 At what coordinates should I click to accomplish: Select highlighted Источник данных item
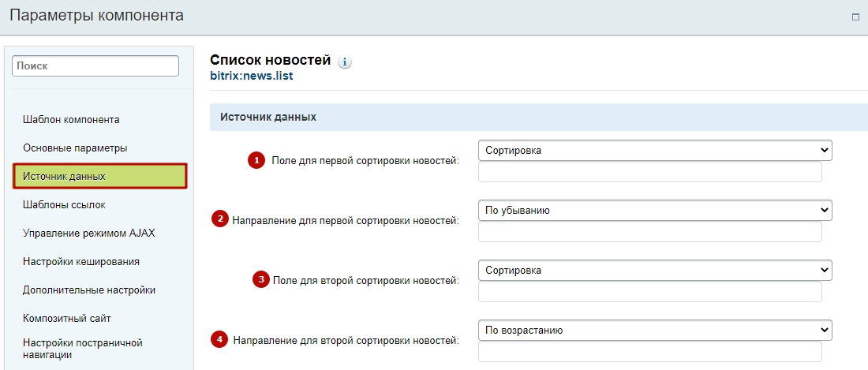coord(100,177)
